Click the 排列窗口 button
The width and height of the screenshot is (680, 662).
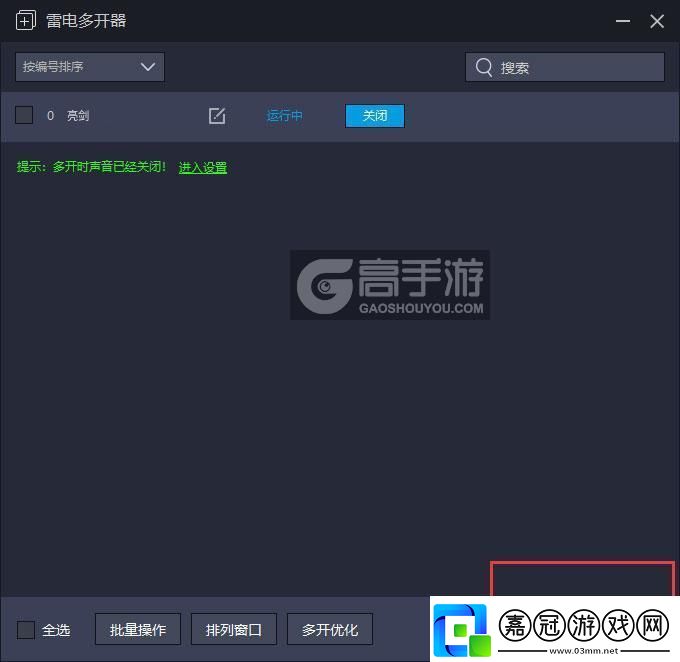(x=234, y=629)
